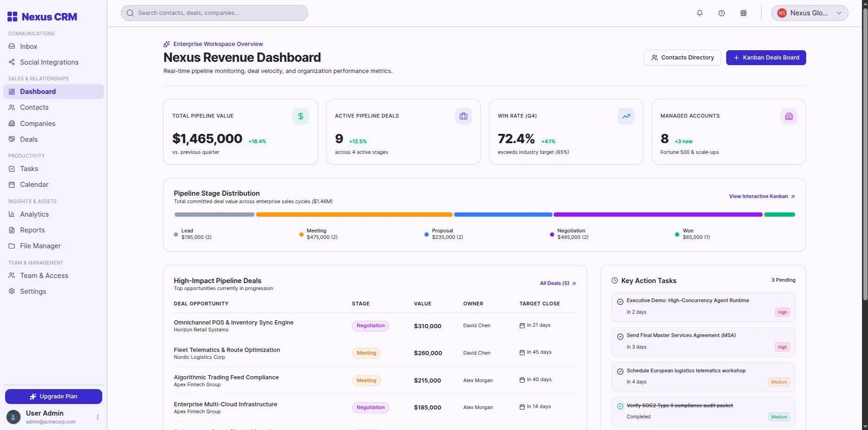Click the $260,000 value cell
Screen dimensions: 868x430
pos(428,353)
